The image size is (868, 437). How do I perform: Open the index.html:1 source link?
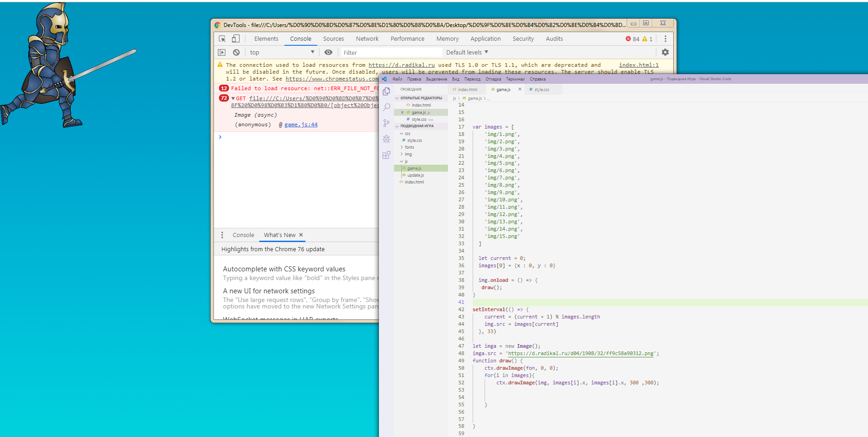pyautogui.click(x=639, y=65)
